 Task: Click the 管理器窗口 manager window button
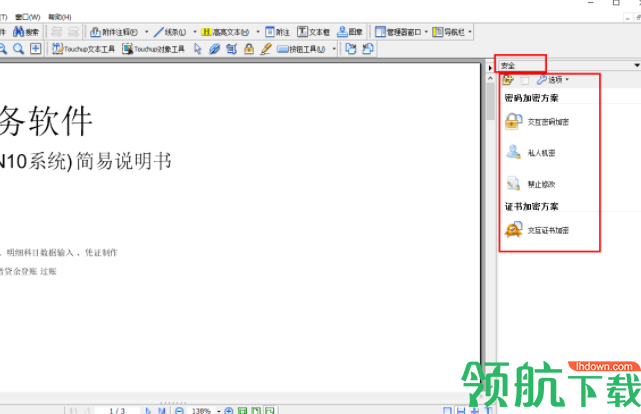[398, 32]
